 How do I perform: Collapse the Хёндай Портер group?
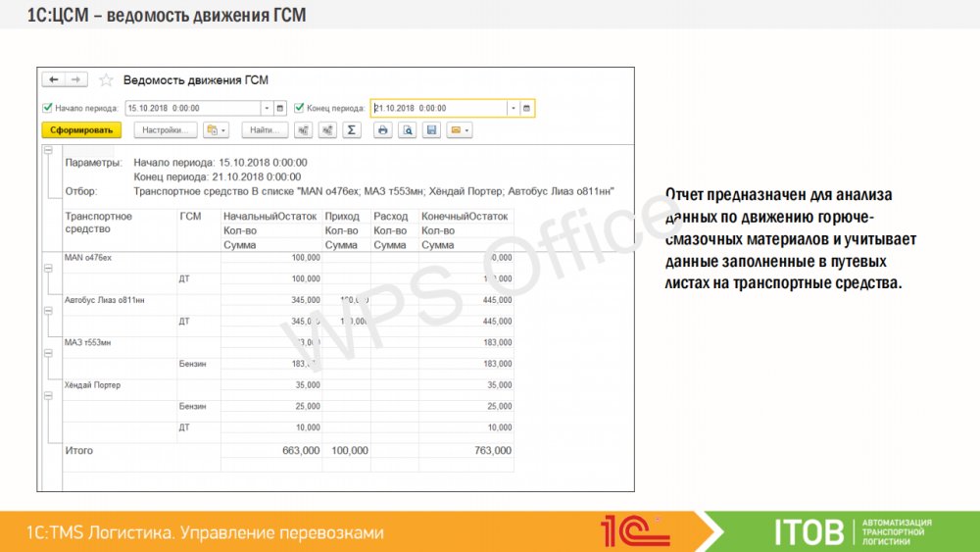[47, 395]
